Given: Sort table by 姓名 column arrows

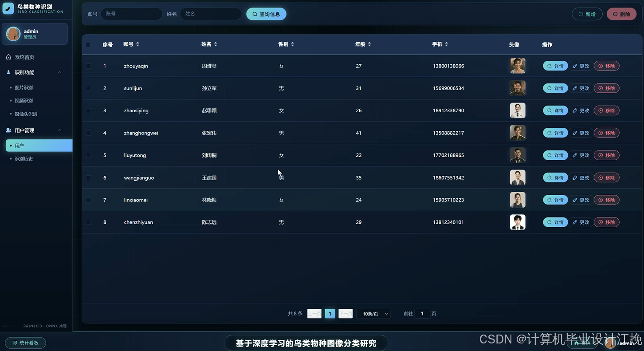Looking at the screenshot, I should [216, 44].
